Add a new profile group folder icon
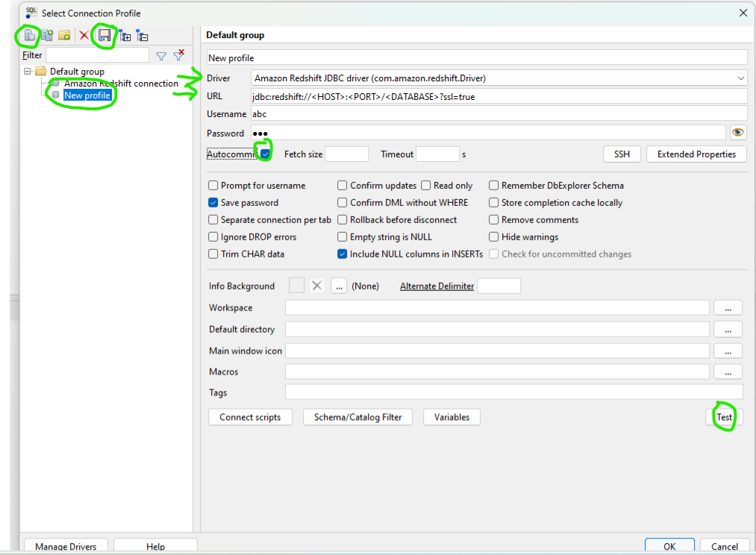 pyautogui.click(x=65, y=35)
